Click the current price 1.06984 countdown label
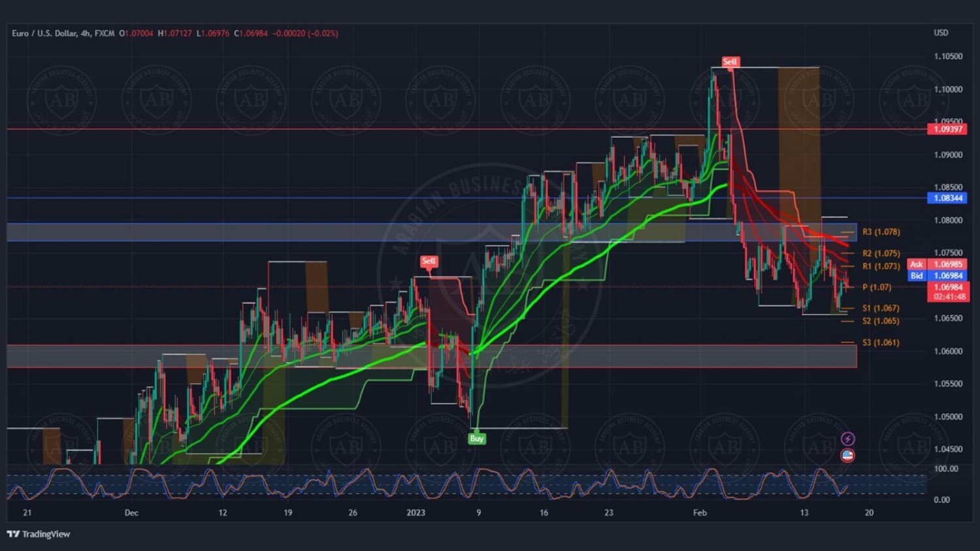 [948, 292]
